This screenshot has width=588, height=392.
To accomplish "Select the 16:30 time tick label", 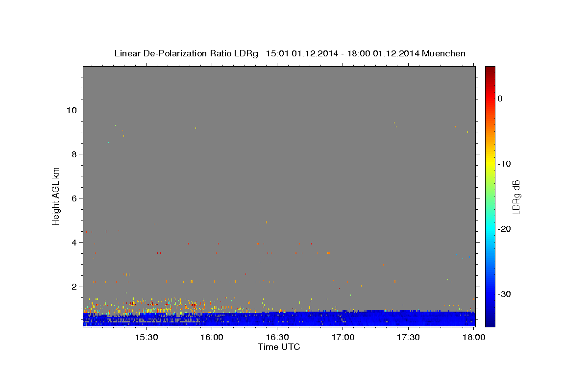I will tap(277, 338).
